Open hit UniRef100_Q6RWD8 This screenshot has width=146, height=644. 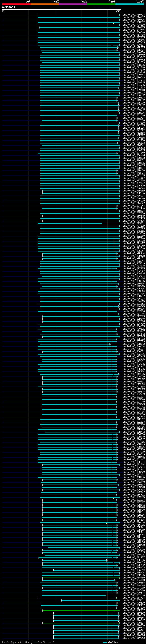pos(134,211)
